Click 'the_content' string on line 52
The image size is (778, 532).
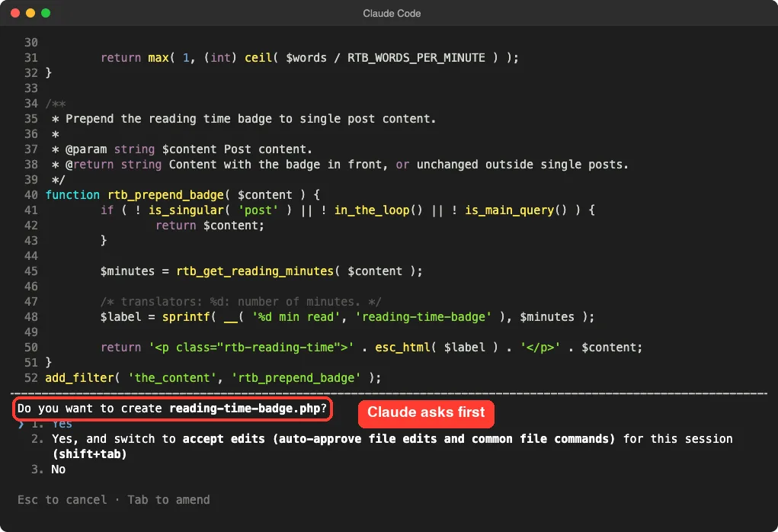(171, 378)
